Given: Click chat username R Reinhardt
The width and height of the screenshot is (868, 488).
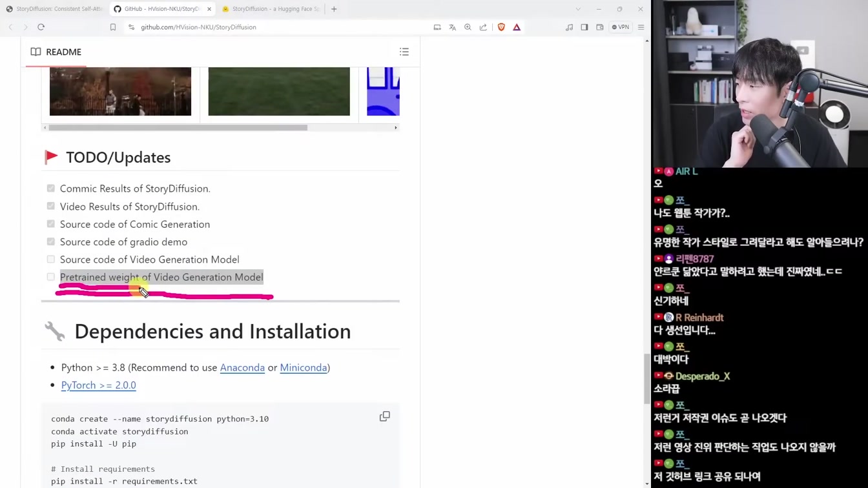Looking at the screenshot, I should pyautogui.click(x=699, y=318).
